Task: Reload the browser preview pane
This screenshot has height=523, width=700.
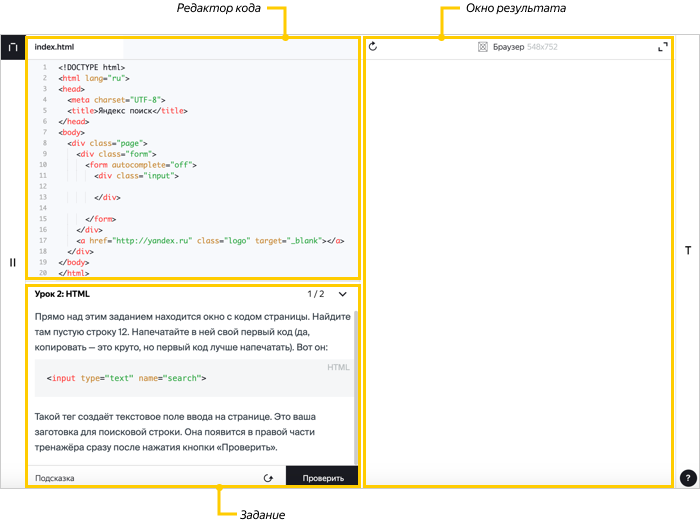Action: [373, 46]
